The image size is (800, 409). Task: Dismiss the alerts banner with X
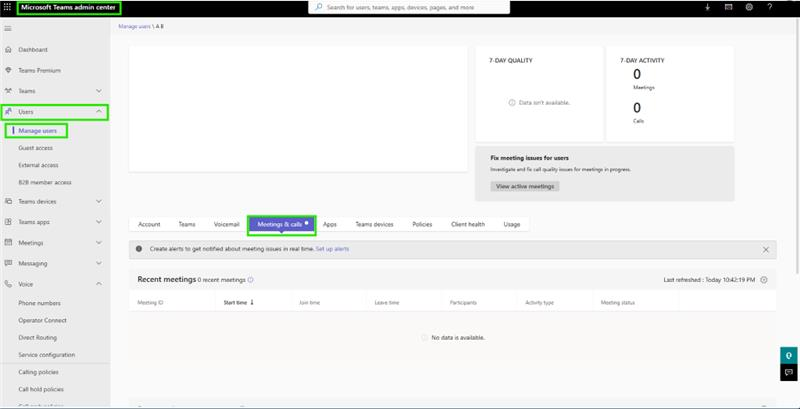coord(765,249)
